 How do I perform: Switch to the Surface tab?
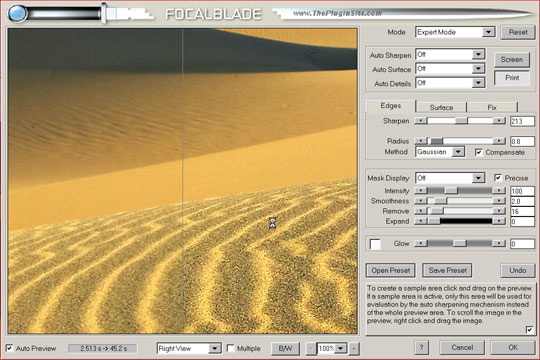click(x=441, y=107)
